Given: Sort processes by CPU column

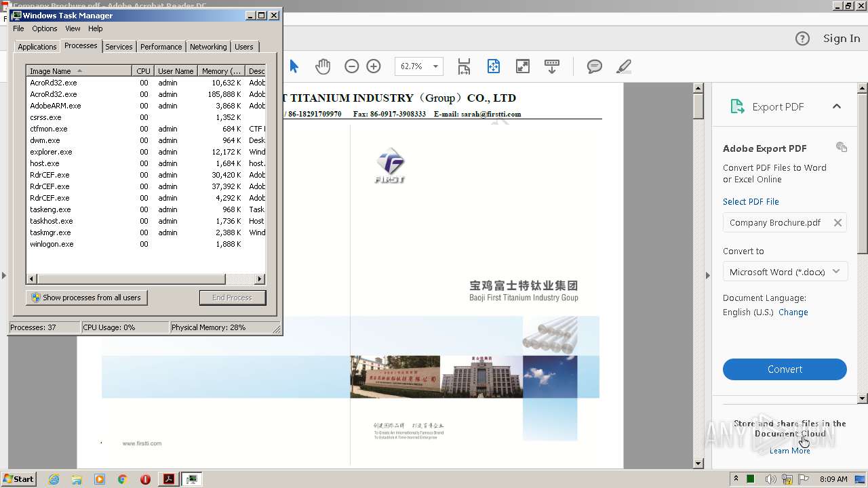Looking at the screenshot, I should 142,70.
